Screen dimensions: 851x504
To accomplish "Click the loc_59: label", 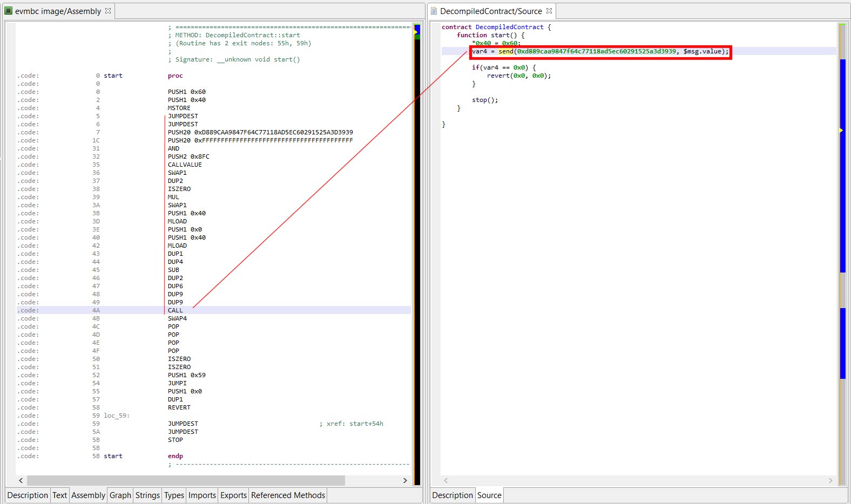I will 117,416.
